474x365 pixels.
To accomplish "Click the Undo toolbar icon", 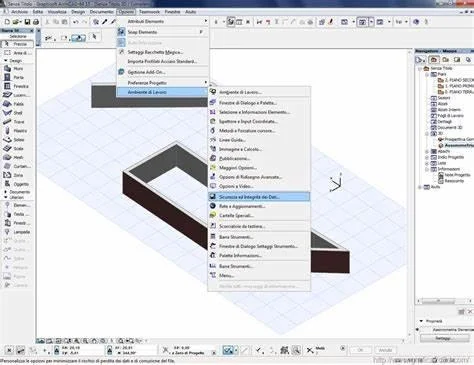I will [x=76, y=22].
